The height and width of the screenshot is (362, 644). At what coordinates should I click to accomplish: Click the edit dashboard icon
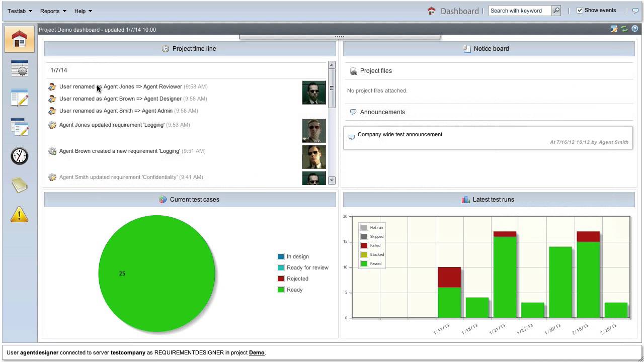(614, 29)
